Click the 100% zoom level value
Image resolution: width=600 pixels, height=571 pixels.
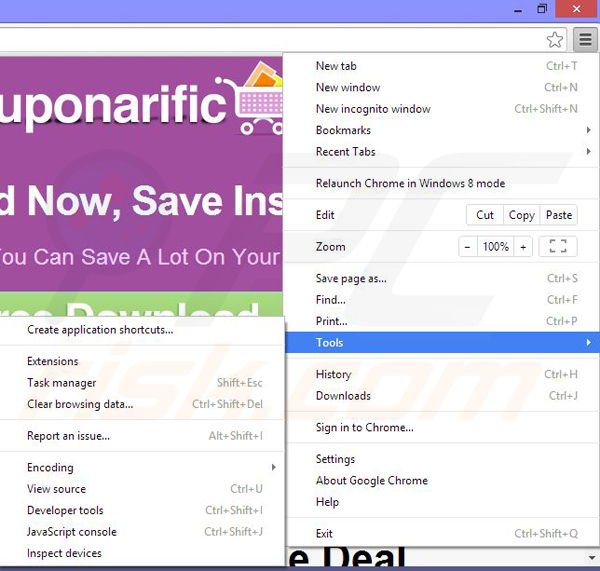(496, 246)
